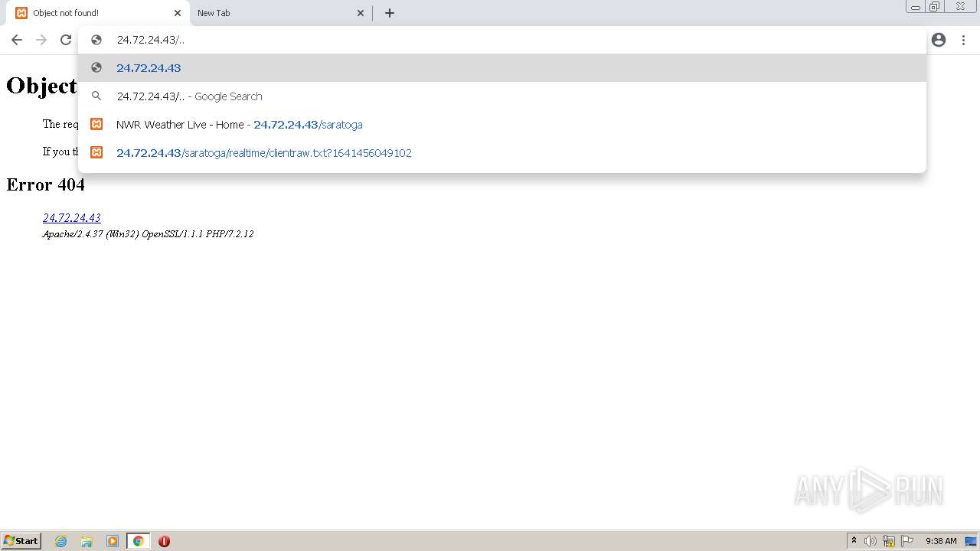980x551 pixels.
Task: Minimize the Chrome window
Action: [x=916, y=7]
